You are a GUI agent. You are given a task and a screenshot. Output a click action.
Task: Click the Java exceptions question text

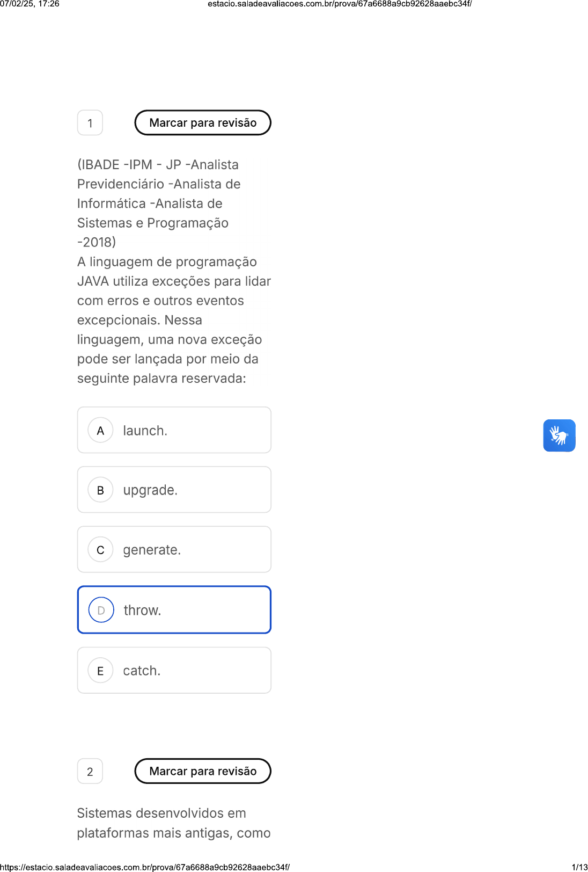click(x=174, y=320)
